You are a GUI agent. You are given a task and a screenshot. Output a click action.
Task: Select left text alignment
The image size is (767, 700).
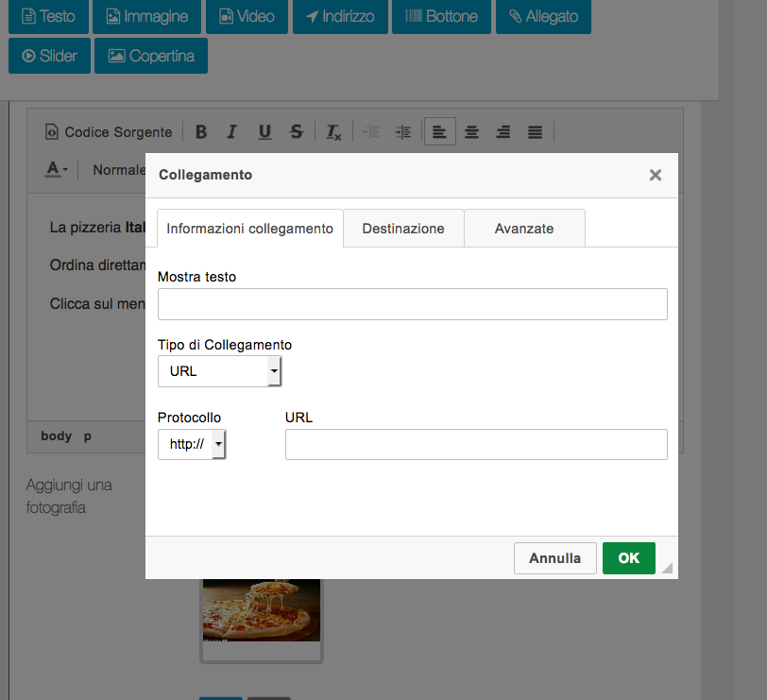click(439, 132)
